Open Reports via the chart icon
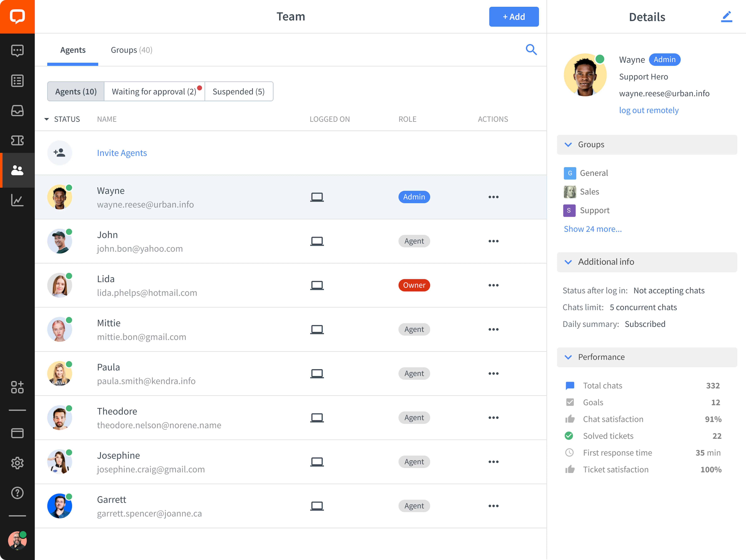 17,200
